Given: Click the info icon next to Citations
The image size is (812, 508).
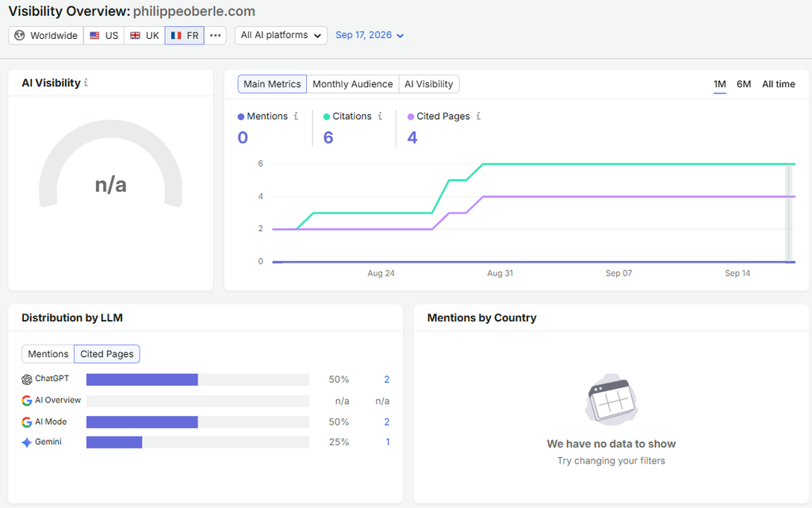Looking at the screenshot, I should [380, 116].
